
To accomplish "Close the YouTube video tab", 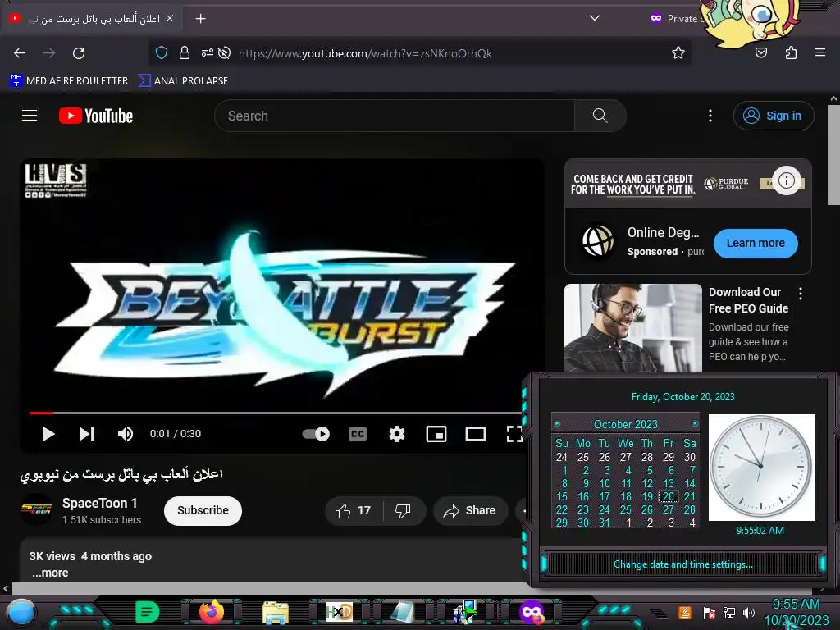I will click(x=170, y=18).
